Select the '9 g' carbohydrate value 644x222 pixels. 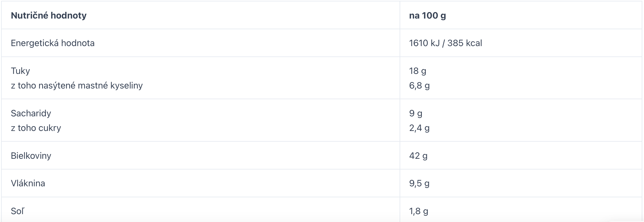416,113
